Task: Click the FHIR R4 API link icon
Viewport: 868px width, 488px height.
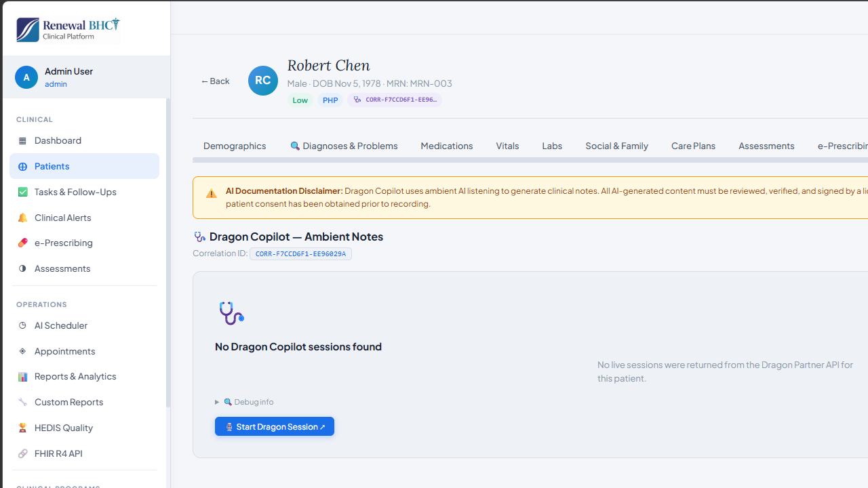Action: (22, 454)
